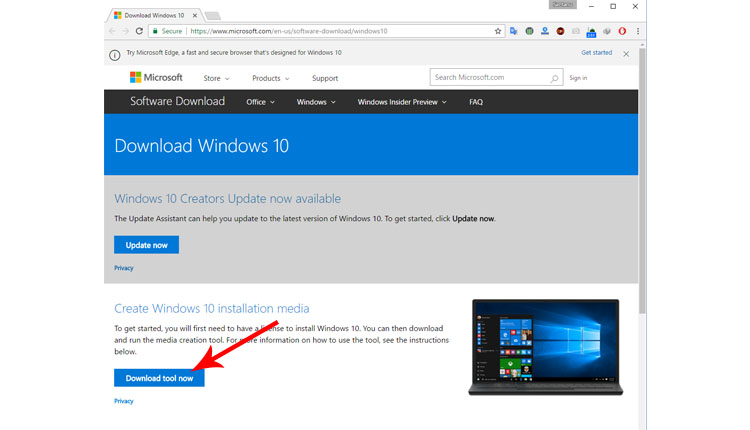Expand the Store dropdown menu
Viewport: 750px width, 430px height.
pyautogui.click(x=216, y=78)
